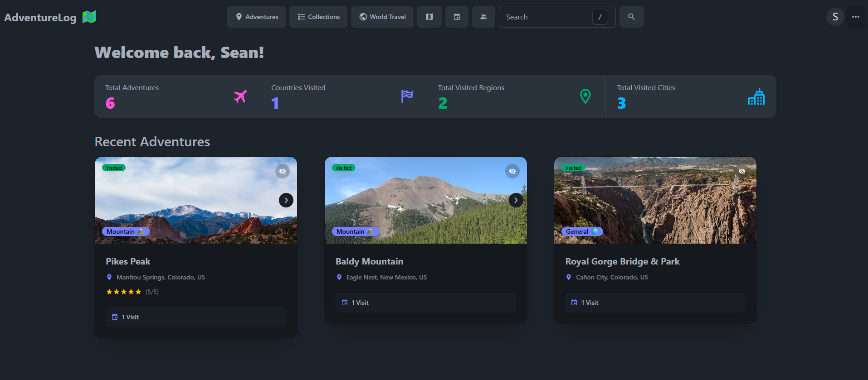The width and height of the screenshot is (868, 380).
Task: Toggle the visibility eye on Baldy Mountain card
Action: pyautogui.click(x=512, y=171)
